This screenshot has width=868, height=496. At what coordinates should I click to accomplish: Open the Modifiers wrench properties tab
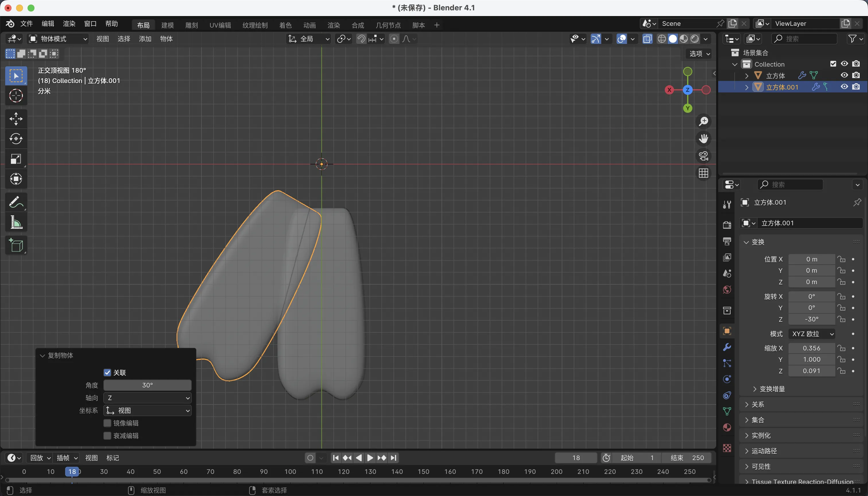pos(726,347)
